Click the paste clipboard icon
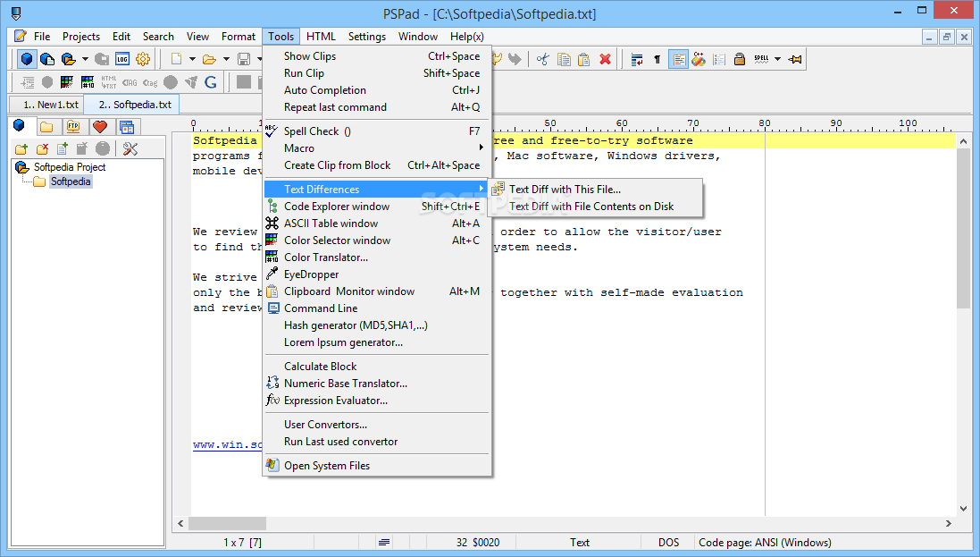The image size is (980, 557). click(583, 59)
